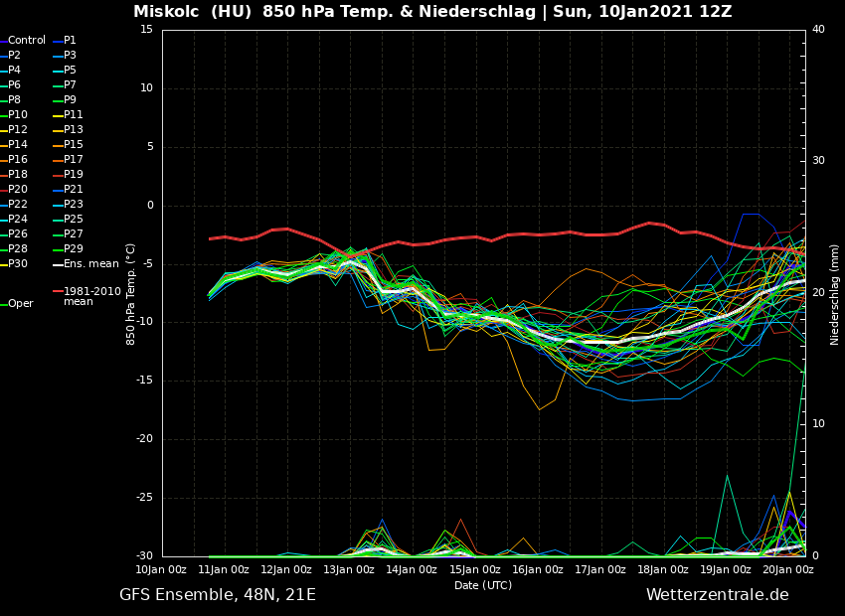Click the 1981-2010 mean legend entry
This screenshot has height=616, width=845.
(91, 296)
